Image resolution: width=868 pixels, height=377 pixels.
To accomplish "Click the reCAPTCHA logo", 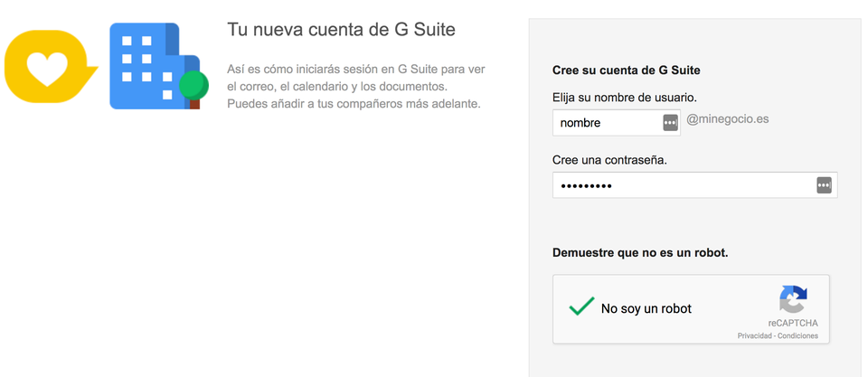I will (793, 299).
